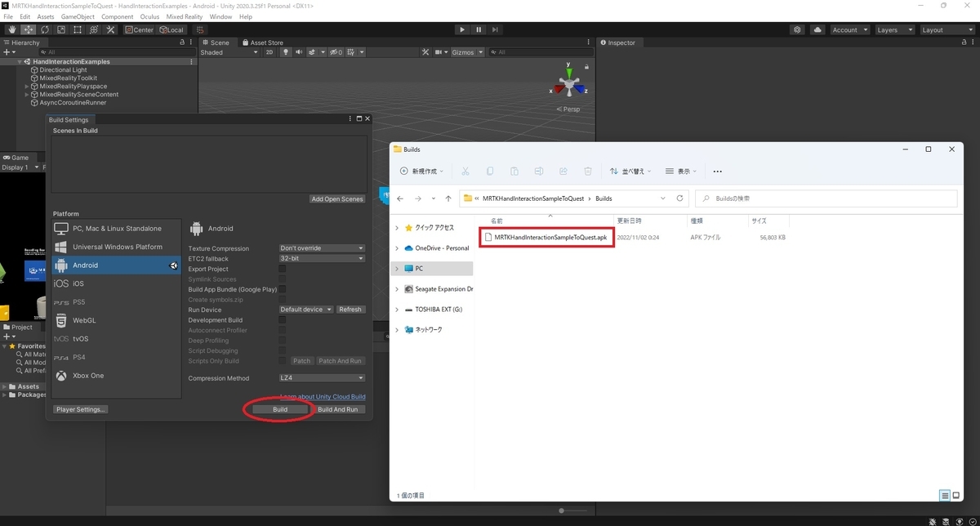Select MRTKHandInteractionSampleToQuest.apk file

click(x=546, y=237)
